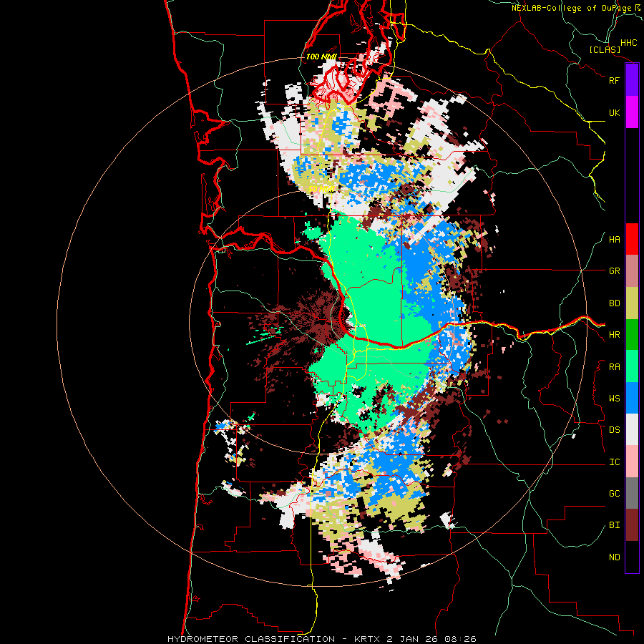Image resolution: width=644 pixels, height=644 pixels.
Task: Click the ND legend label
Action: coord(615,557)
